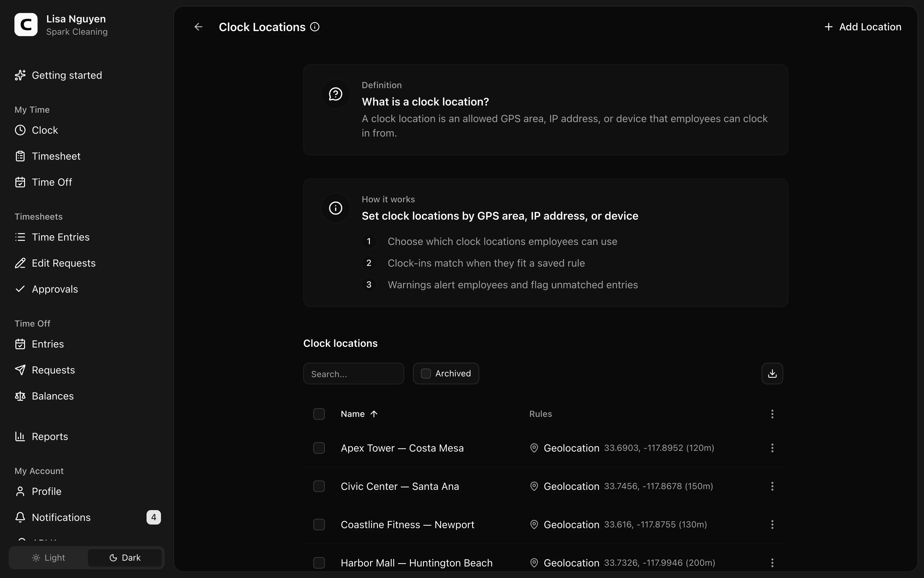Click Coastline Fitness — Newport name
The image size is (924, 578).
(407, 525)
